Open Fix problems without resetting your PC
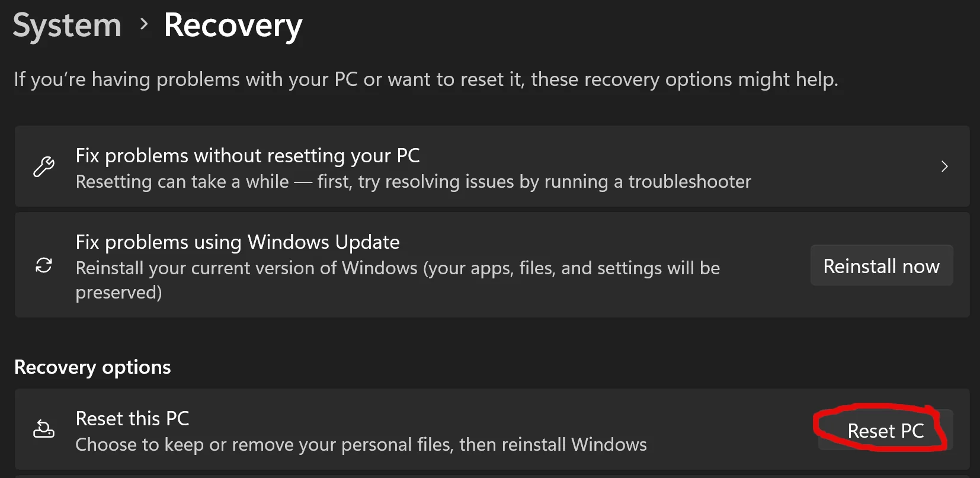The height and width of the screenshot is (478, 980). tap(248, 156)
